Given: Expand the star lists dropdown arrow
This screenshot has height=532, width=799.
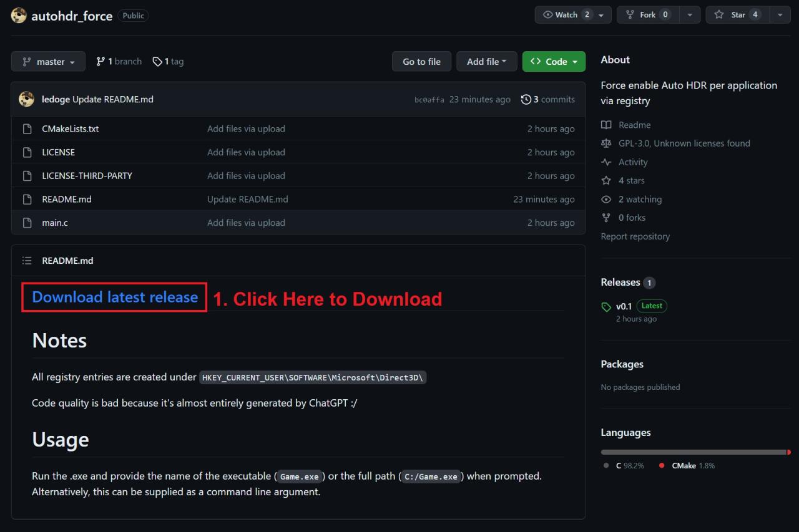Looking at the screenshot, I should click(x=780, y=15).
